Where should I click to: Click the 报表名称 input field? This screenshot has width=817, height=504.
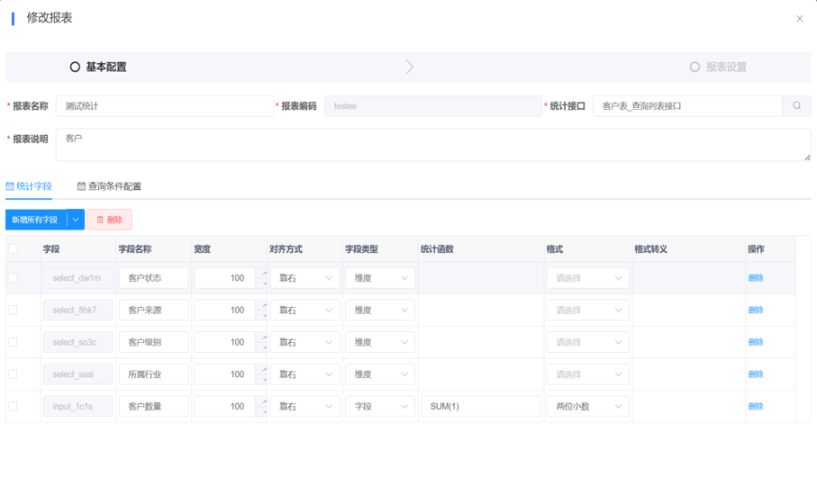coord(164,106)
